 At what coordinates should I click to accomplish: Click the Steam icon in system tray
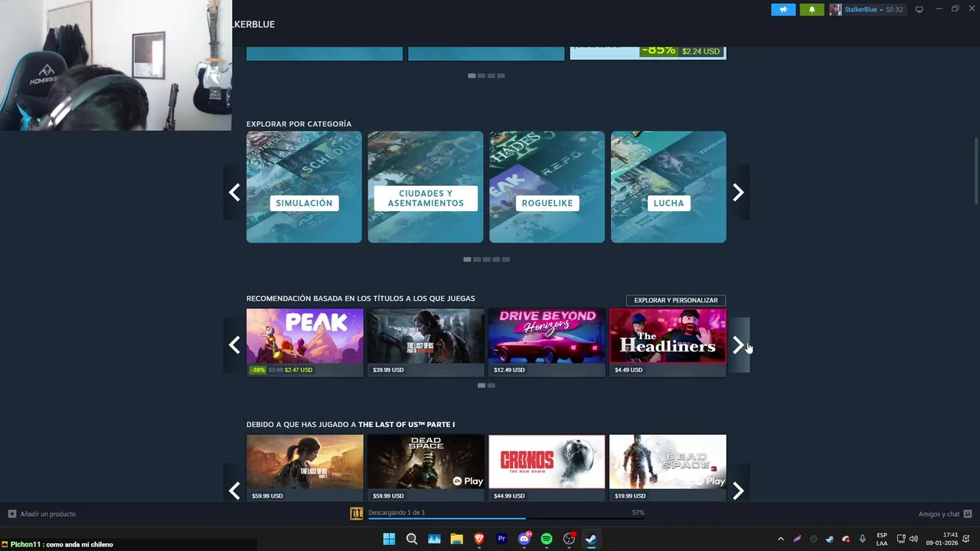[x=829, y=539]
